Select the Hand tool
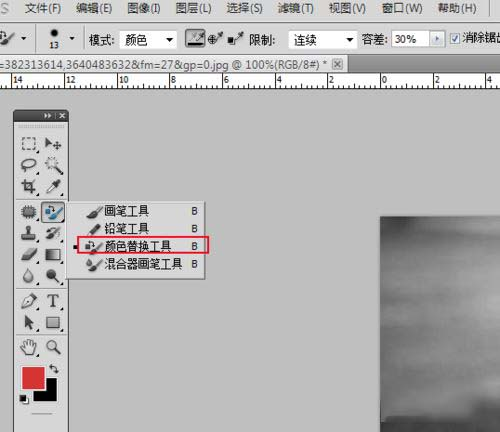 coord(29,347)
